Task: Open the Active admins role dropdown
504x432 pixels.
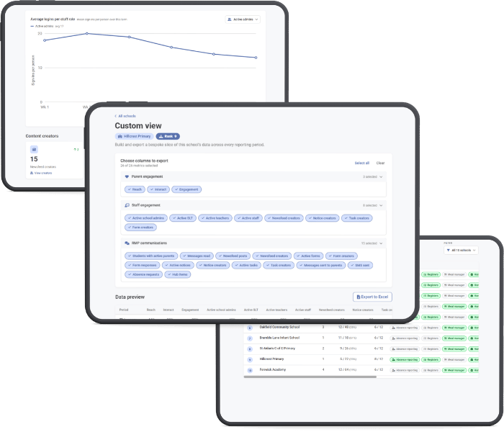Action: tap(243, 19)
